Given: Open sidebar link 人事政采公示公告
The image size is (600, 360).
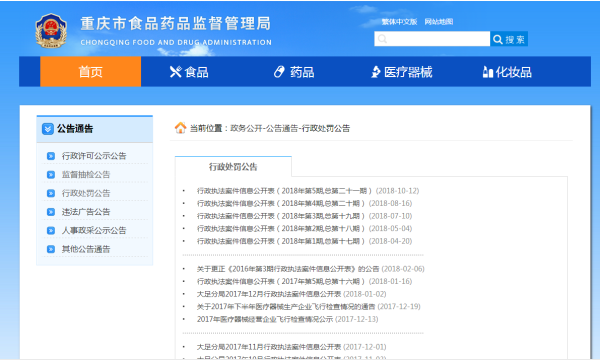Looking at the screenshot, I should click(x=94, y=231).
